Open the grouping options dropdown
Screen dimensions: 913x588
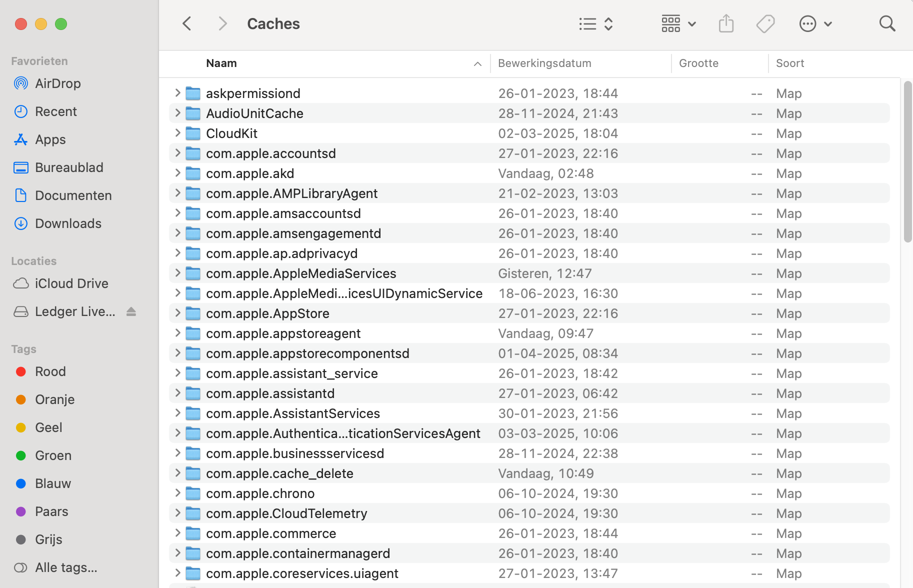tap(678, 23)
